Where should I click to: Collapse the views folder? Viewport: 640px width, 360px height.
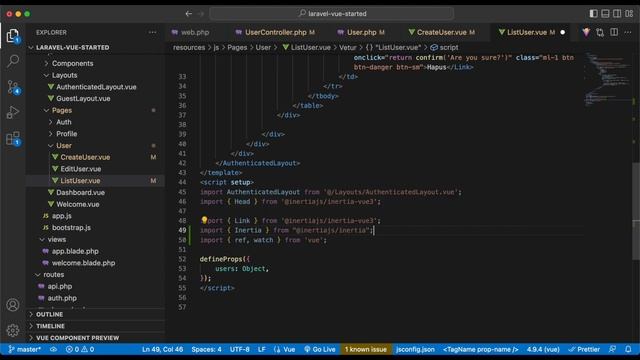tap(56, 240)
